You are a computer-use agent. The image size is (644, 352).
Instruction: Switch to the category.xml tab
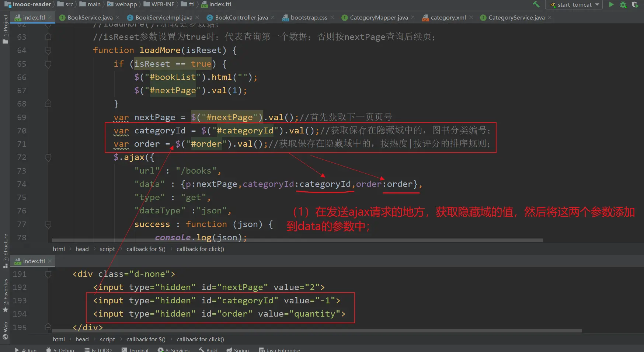pos(448,18)
